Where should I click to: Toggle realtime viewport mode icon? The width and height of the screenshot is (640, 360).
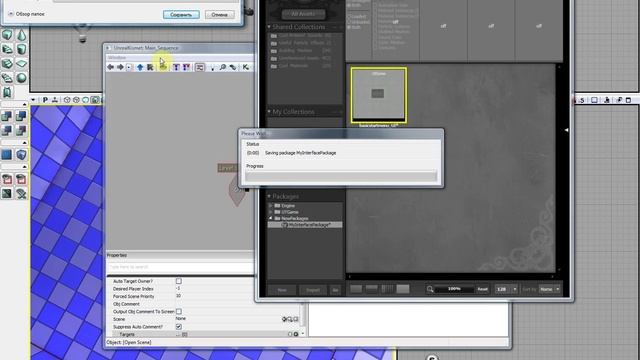coord(55,100)
